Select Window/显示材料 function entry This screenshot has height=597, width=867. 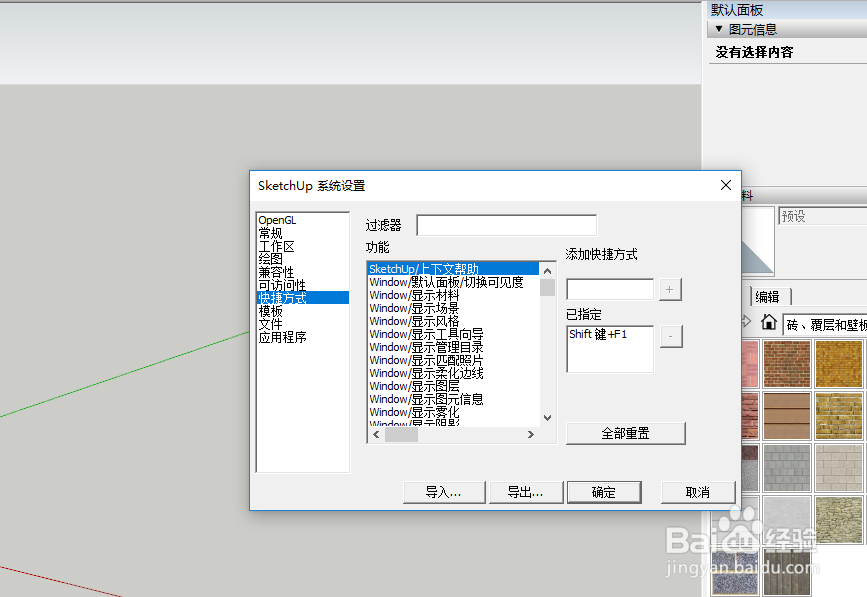(414, 295)
